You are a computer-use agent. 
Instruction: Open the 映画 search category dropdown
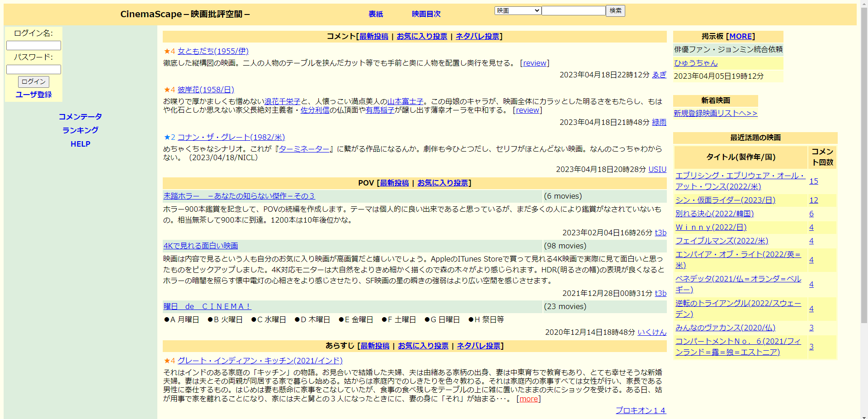point(518,10)
